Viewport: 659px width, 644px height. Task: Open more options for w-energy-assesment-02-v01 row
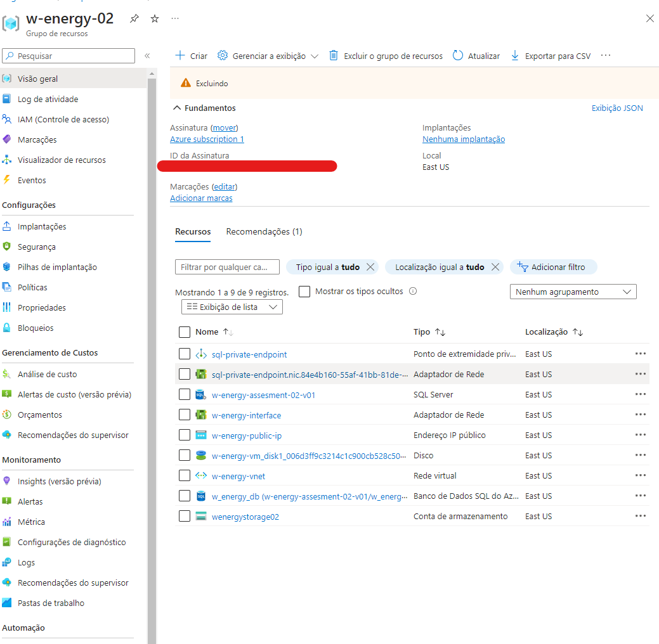pyautogui.click(x=640, y=394)
